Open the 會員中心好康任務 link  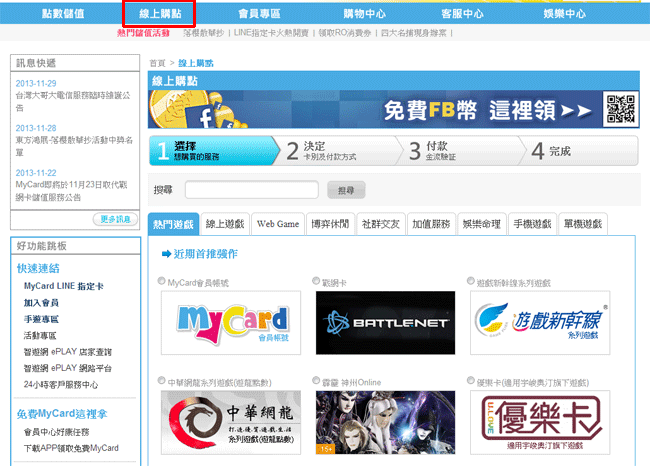(56, 432)
